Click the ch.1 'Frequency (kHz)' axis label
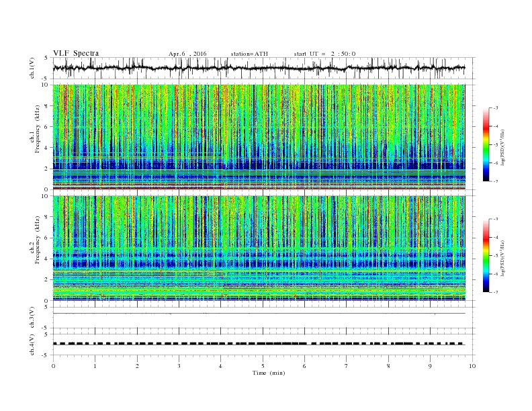The width and height of the screenshot is (532, 411). 38,129
